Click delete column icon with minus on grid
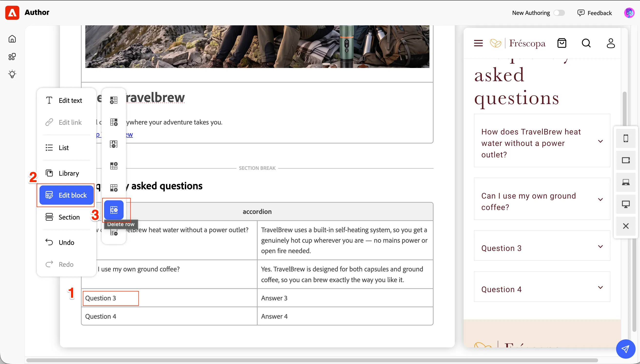640x364 pixels. (114, 144)
